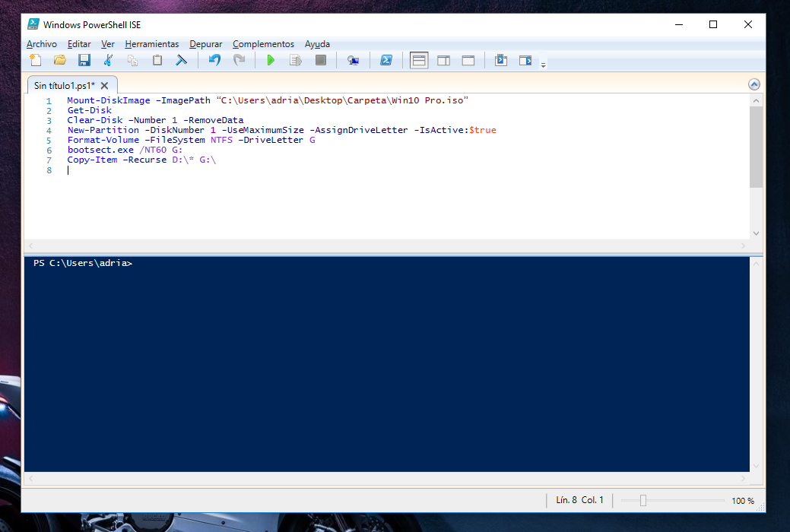This screenshot has width=790, height=532.
Task: Click the console pane scroll right arrow
Action: tap(743, 478)
